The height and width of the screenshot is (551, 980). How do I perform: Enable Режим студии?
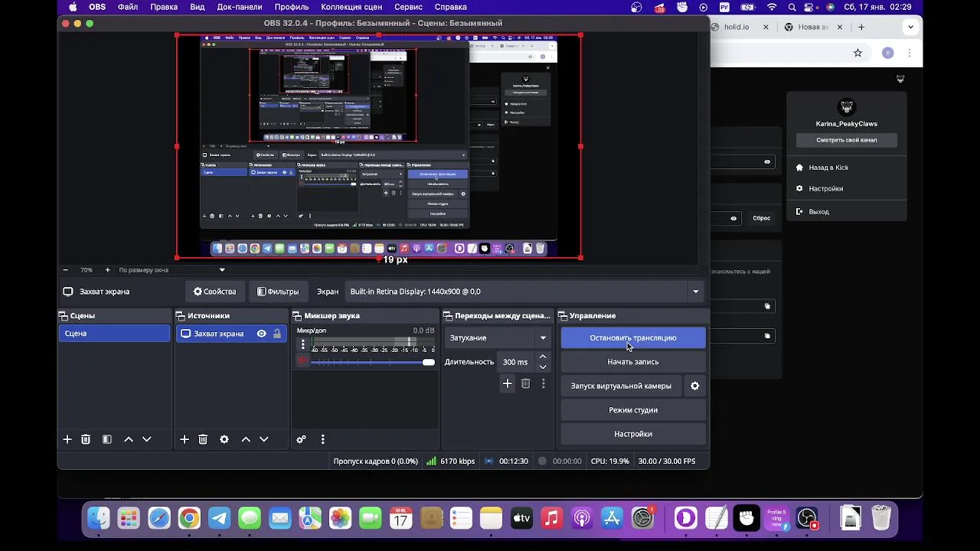(633, 410)
